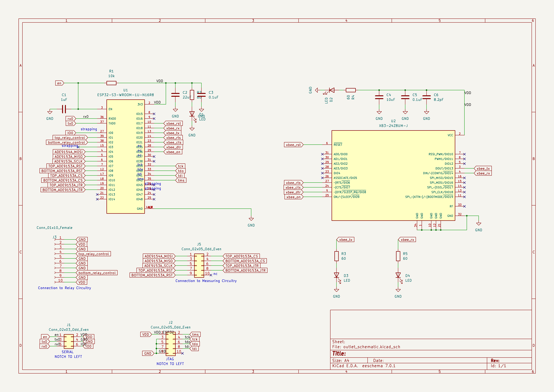Select the tck hierarchical label near IO39
This screenshot has width=554, height=392.
coord(180,166)
